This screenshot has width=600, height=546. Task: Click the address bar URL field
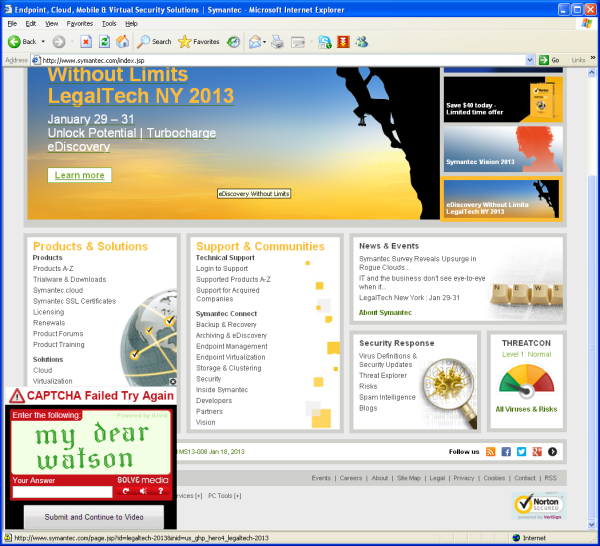pyautogui.click(x=283, y=60)
